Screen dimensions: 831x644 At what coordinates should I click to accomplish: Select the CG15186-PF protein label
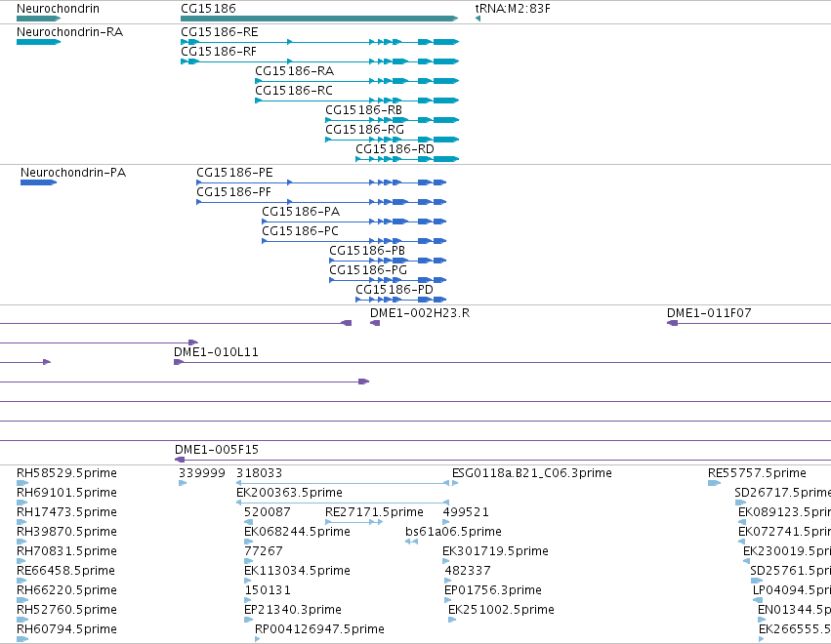coord(233,192)
